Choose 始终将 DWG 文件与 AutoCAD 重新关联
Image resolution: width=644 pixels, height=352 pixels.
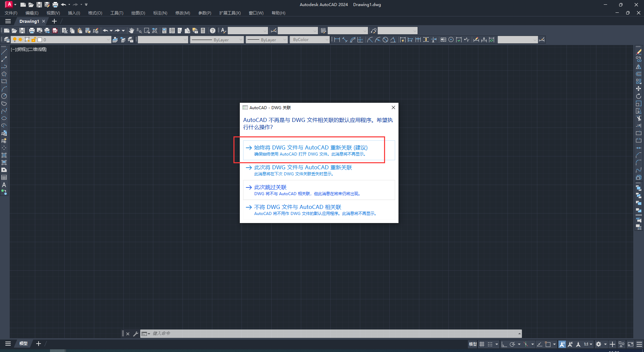(310, 147)
